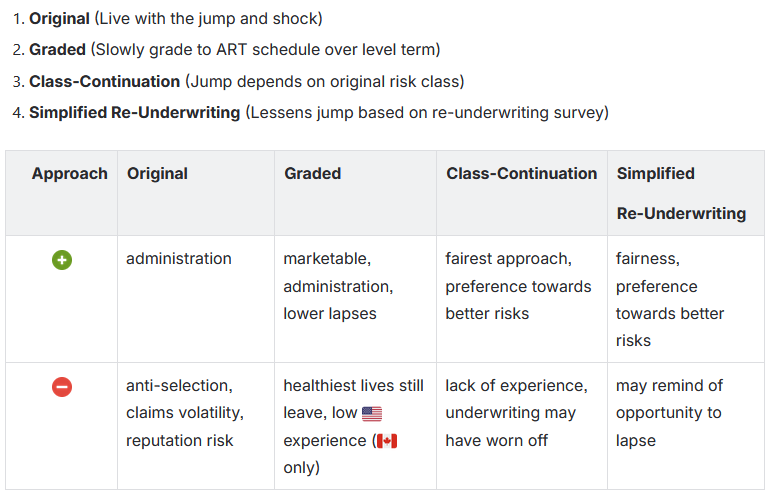Click the green plus icon
Viewport: 780px width, 500px height.
pyautogui.click(x=62, y=260)
